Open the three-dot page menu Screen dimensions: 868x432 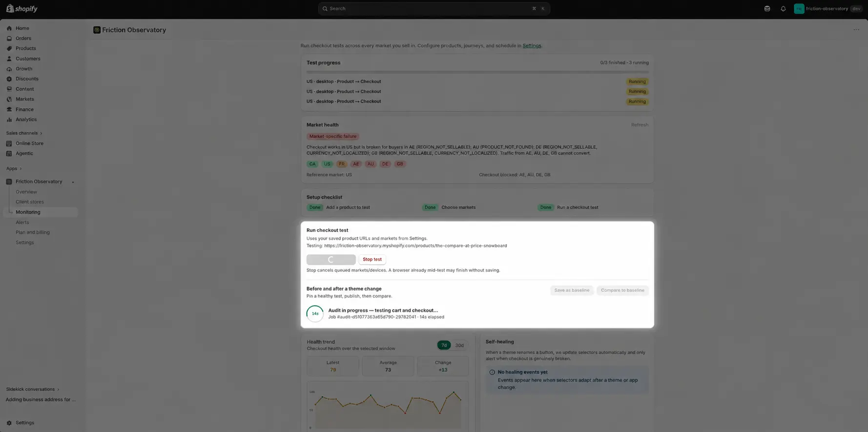point(856,30)
